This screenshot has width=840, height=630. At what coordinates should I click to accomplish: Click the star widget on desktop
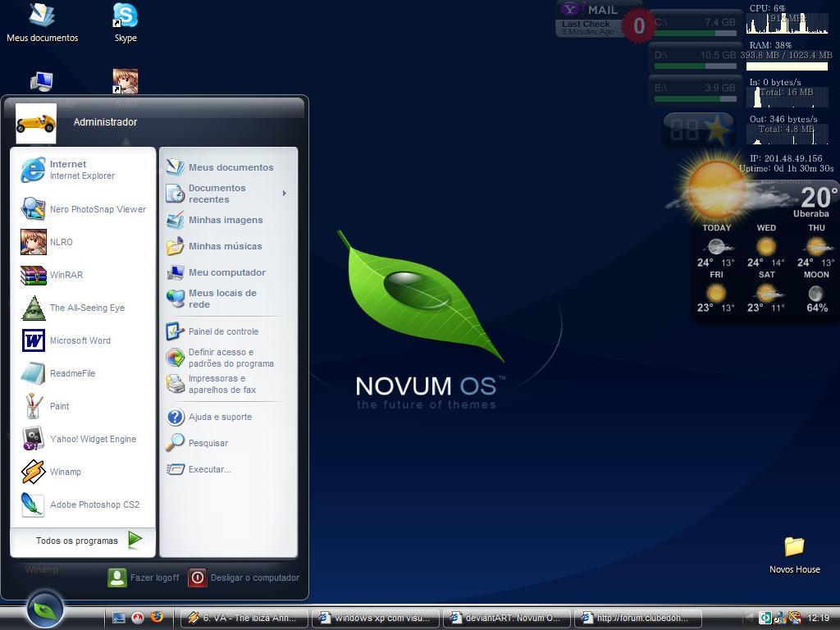point(716,129)
